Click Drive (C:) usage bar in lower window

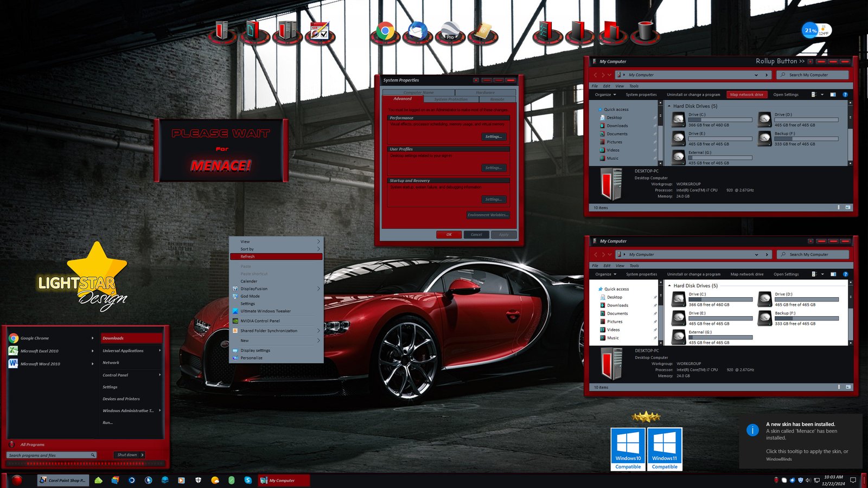pyautogui.click(x=720, y=299)
